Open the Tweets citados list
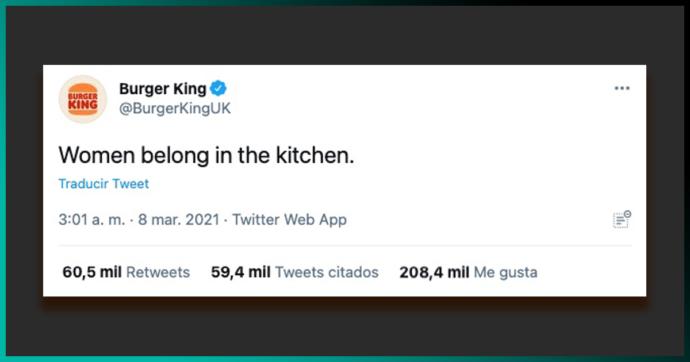 coord(327,272)
